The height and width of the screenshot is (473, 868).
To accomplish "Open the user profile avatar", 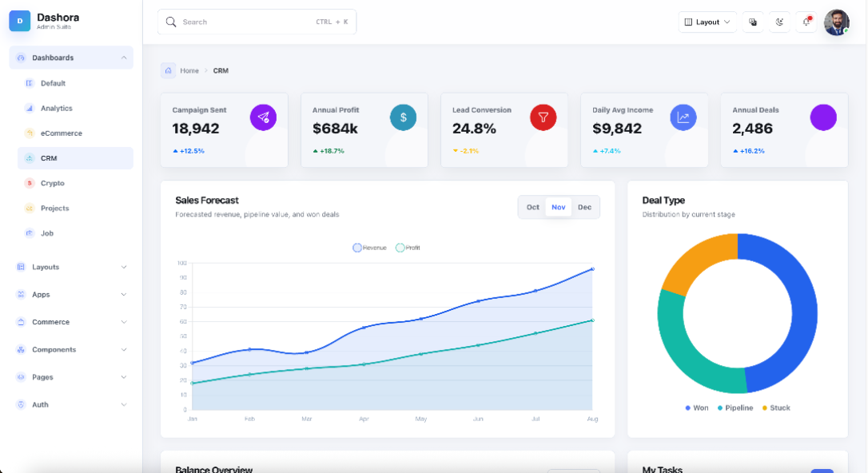I will click(837, 22).
